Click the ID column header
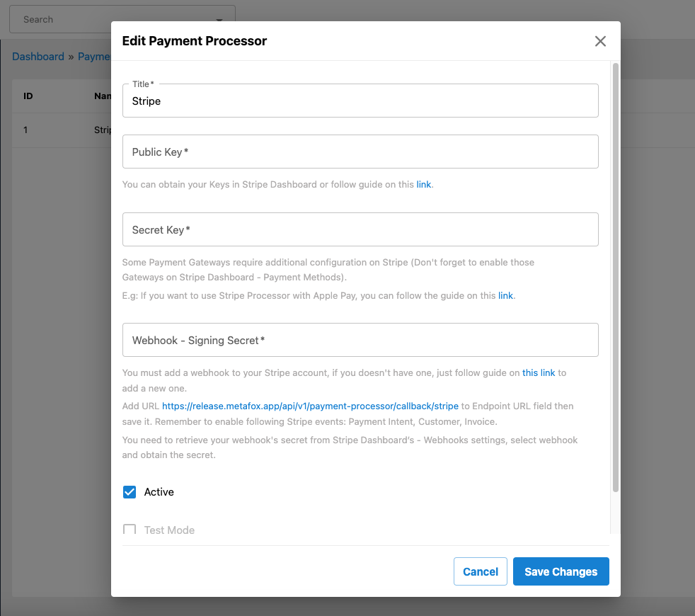This screenshot has height=616, width=695. [x=28, y=96]
